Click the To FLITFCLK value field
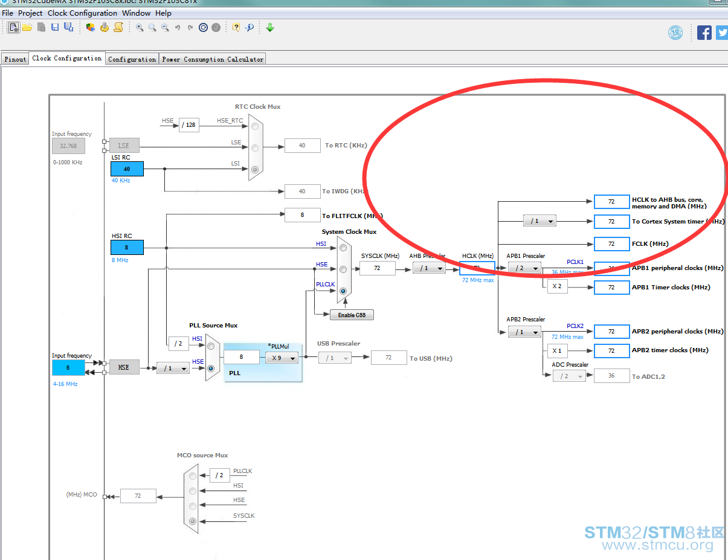The image size is (728, 560). tap(303, 214)
